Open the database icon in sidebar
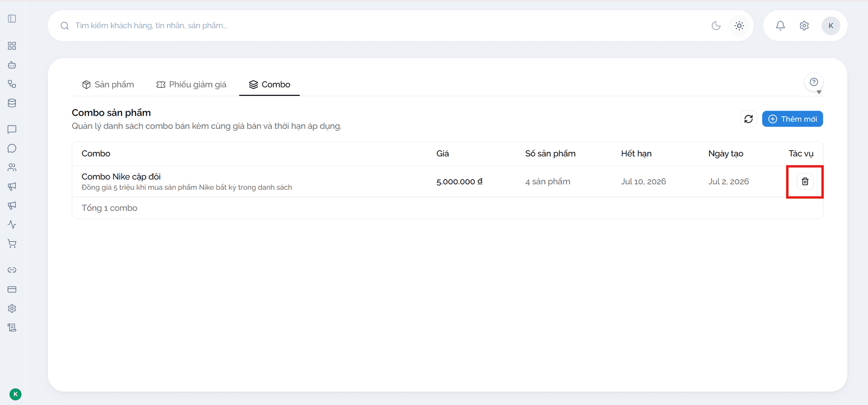 click(x=12, y=103)
